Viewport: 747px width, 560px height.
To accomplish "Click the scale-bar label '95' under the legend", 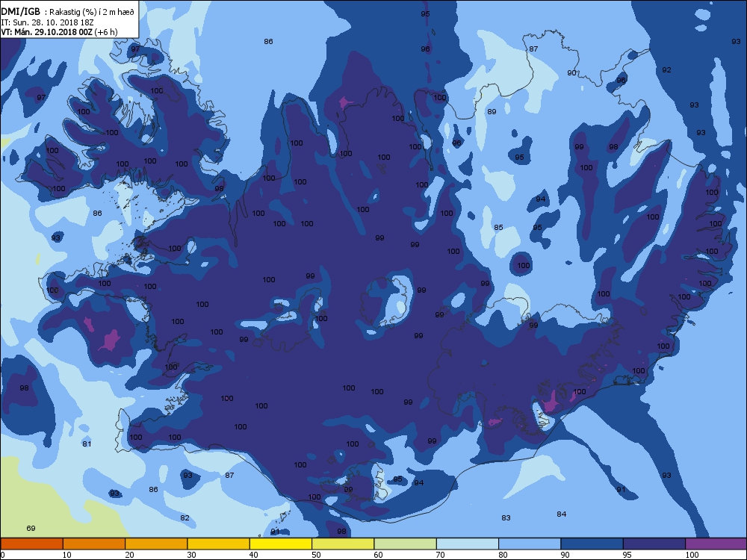I will pyautogui.click(x=627, y=555).
